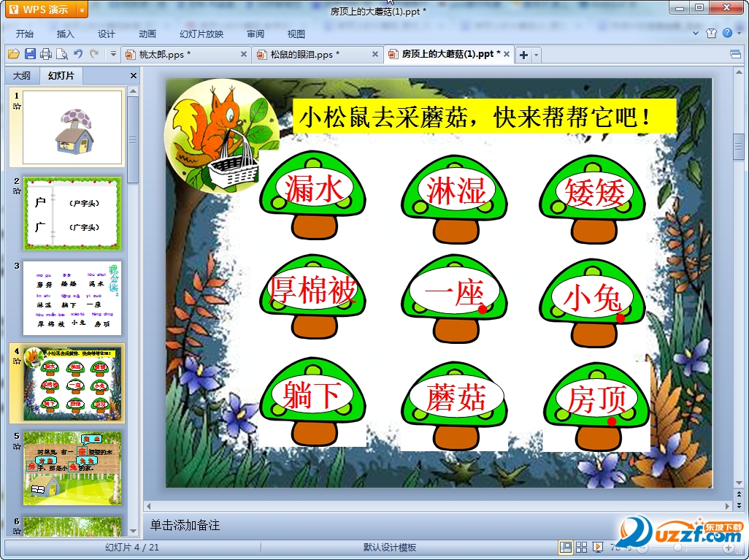Select the yellow title box 小松鼠去采蘑菇
Image resolution: width=749 pixels, height=560 pixels.
(484, 116)
